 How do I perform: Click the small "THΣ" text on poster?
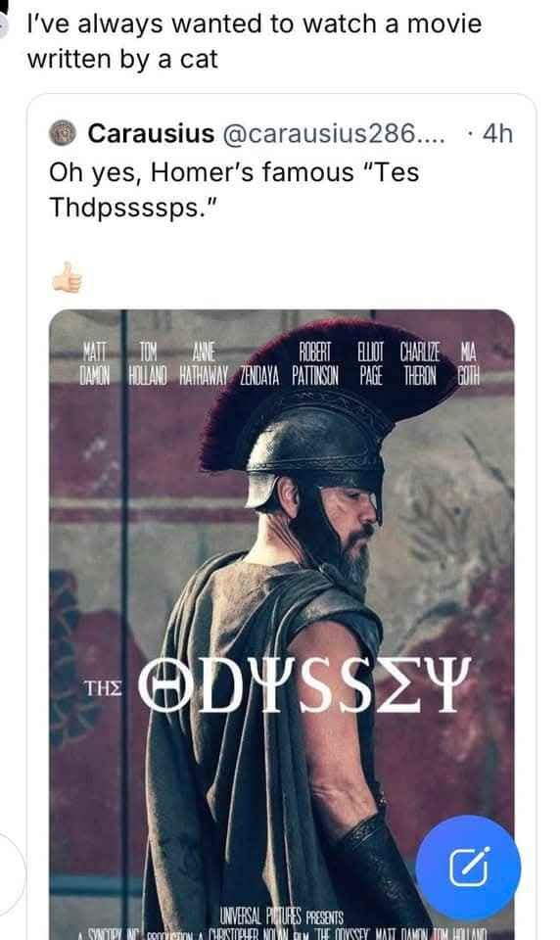[103, 688]
